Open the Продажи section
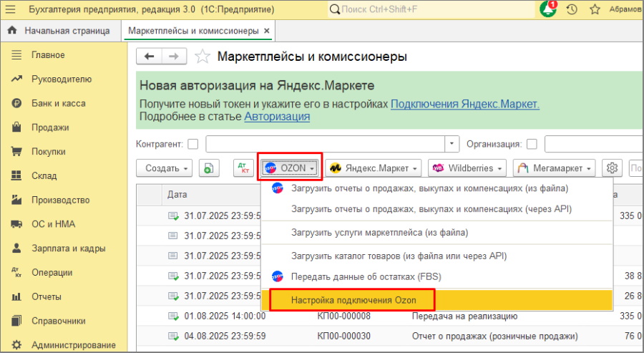Image resolution: width=644 pixels, height=353 pixels. pyautogui.click(x=50, y=127)
